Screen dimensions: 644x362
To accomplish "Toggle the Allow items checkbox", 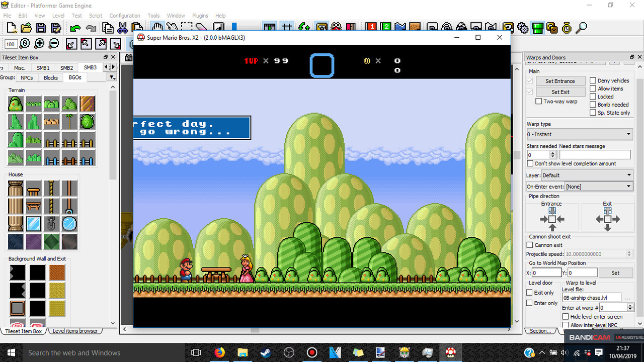I will point(593,88).
